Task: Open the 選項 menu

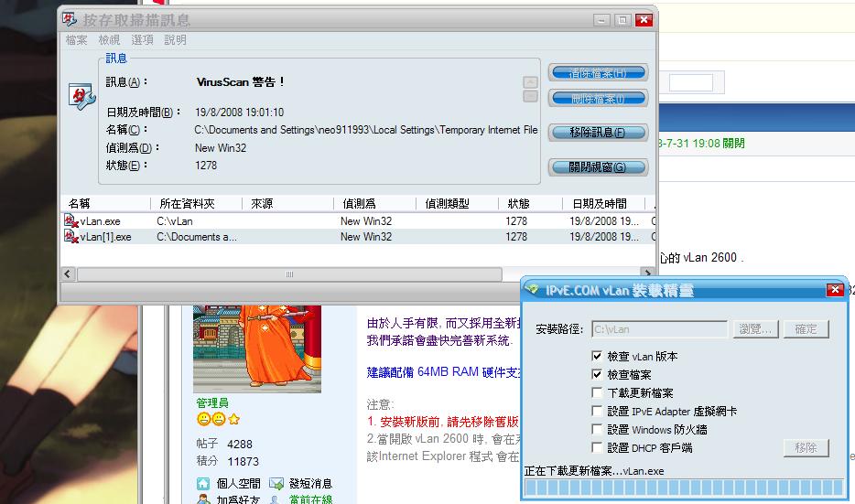Action: point(142,39)
